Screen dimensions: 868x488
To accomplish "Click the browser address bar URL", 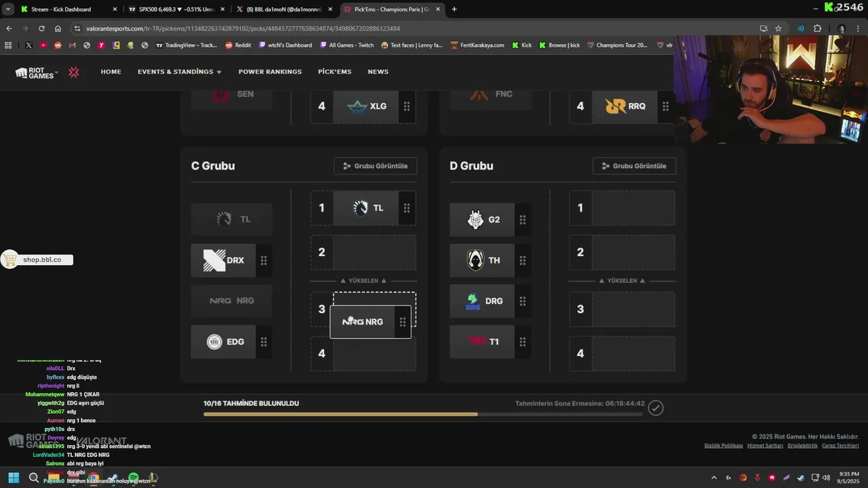I will [x=243, y=28].
